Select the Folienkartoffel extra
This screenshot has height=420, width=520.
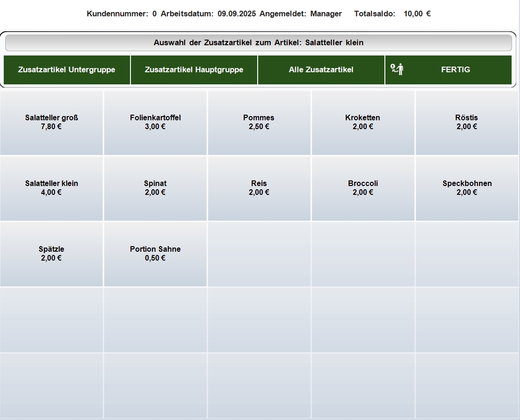pyautogui.click(x=155, y=123)
